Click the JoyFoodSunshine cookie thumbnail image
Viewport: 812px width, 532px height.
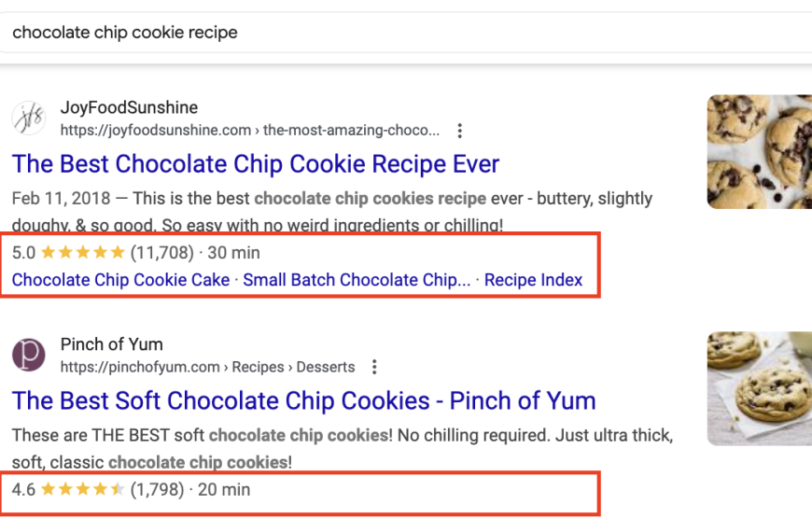(759, 152)
